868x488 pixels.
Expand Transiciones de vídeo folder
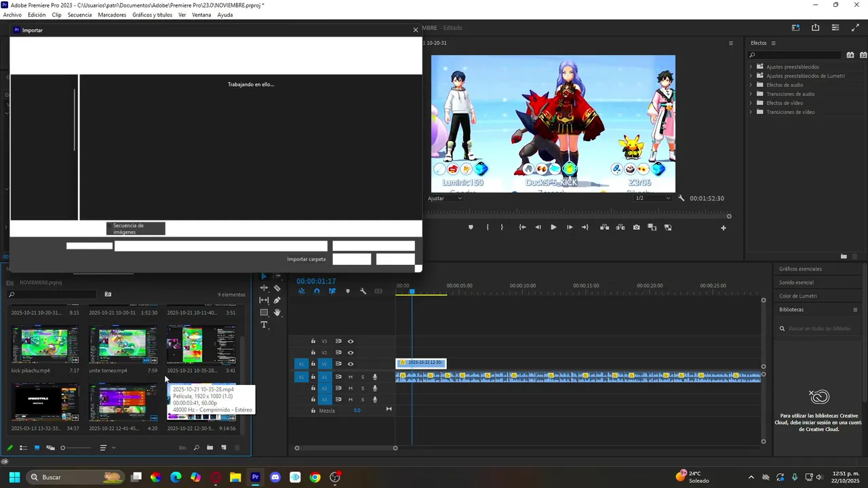751,112
